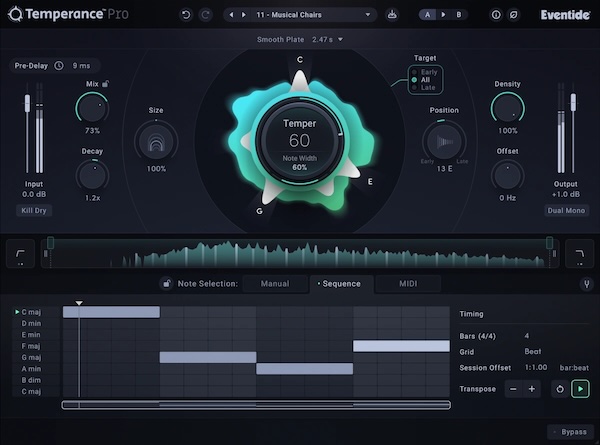600x445 pixels.
Task: Switch to the MIDI tab
Action: [x=408, y=284]
